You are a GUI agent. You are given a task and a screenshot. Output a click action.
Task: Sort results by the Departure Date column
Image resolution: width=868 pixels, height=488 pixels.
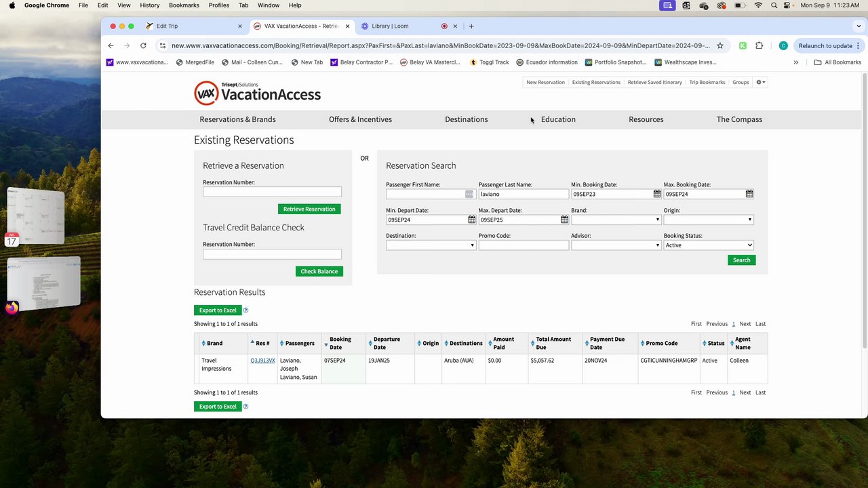387,343
